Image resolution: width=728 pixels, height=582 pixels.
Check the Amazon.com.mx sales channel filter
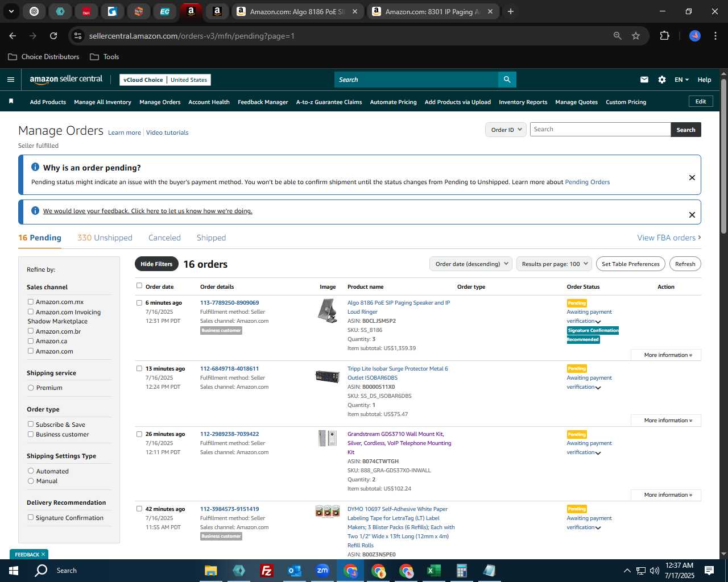tap(31, 302)
